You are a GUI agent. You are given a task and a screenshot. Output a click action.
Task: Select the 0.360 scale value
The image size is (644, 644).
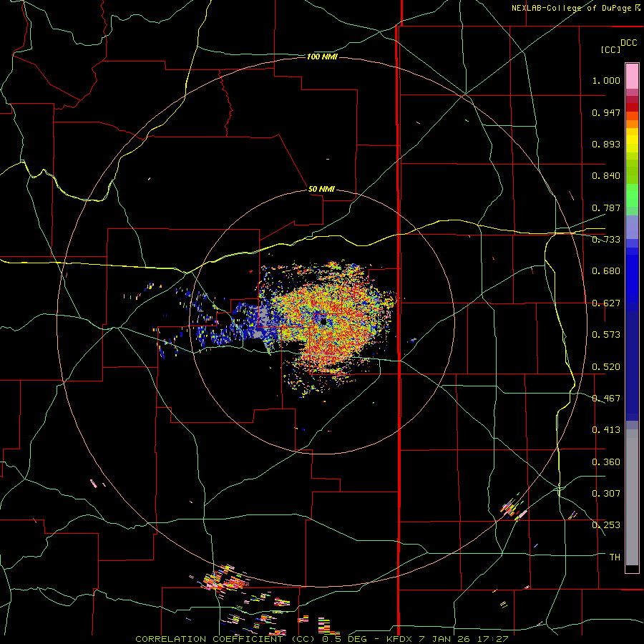pyautogui.click(x=606, y=462)
